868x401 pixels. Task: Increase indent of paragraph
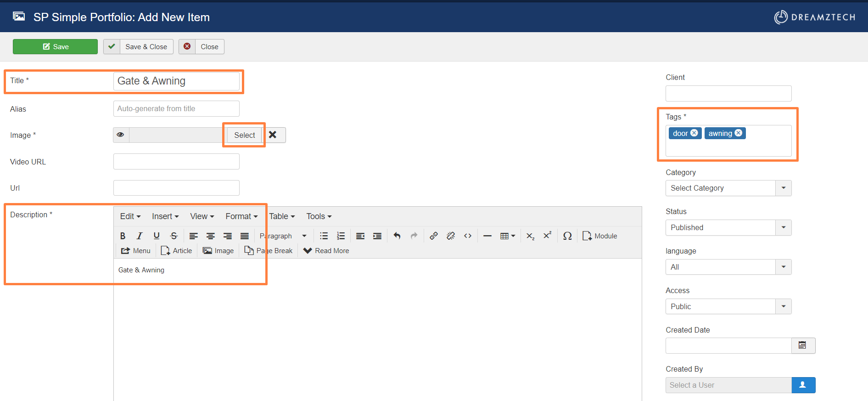click(377, 236)
